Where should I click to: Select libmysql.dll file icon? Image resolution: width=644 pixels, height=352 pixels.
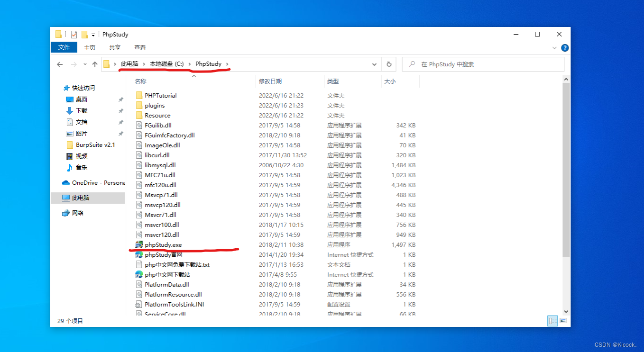tap(139, 165)
